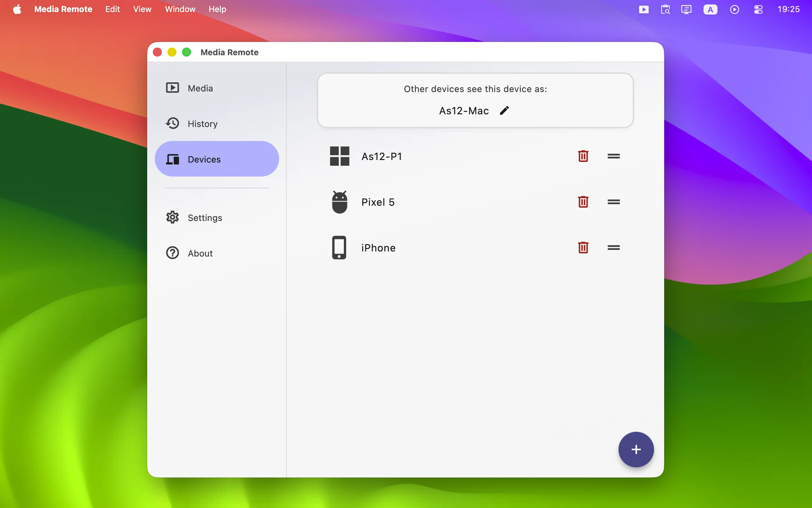The image size is (812, 508).
Task: Open the Window menu
Action: (180, 9)
